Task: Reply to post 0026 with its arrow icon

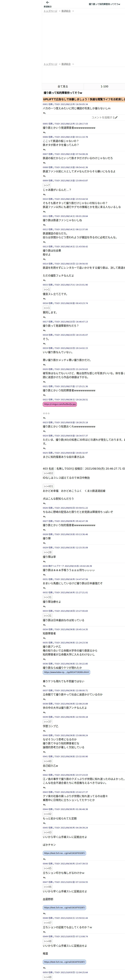Action: (44, 517)
